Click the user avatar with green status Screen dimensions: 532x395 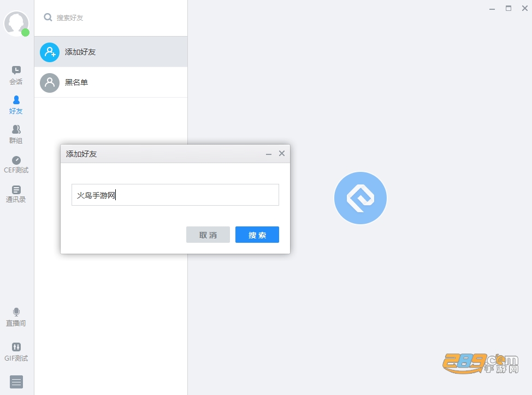pos(16,23)
